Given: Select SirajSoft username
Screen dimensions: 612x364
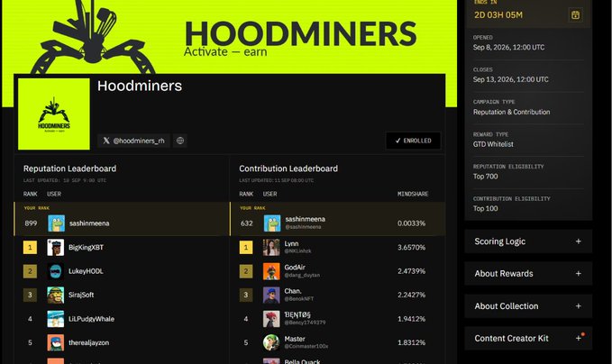Looking at the screenshot, I should pos(81,295).
